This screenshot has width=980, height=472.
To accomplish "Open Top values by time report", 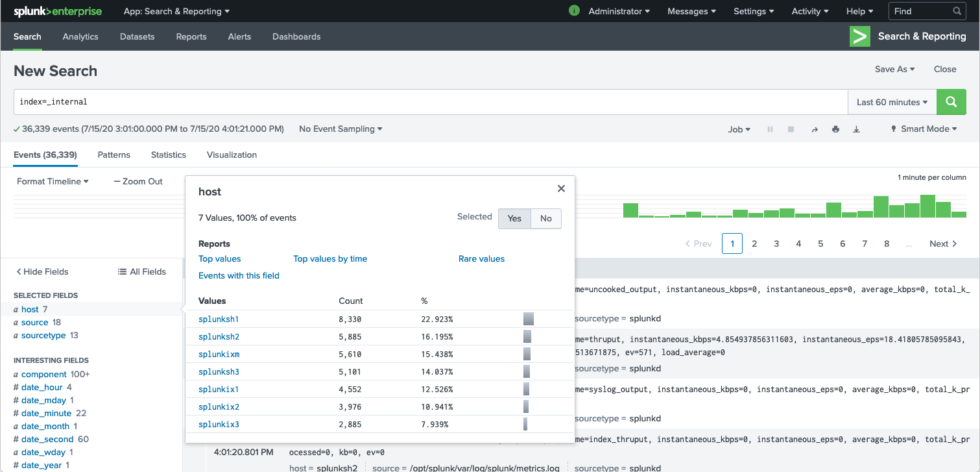I will 330,258.
